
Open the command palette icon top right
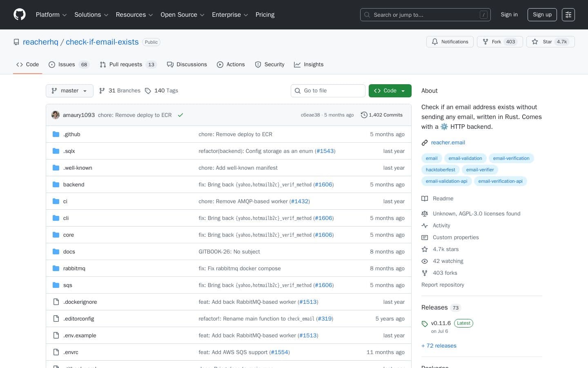[x=568, y=15]
